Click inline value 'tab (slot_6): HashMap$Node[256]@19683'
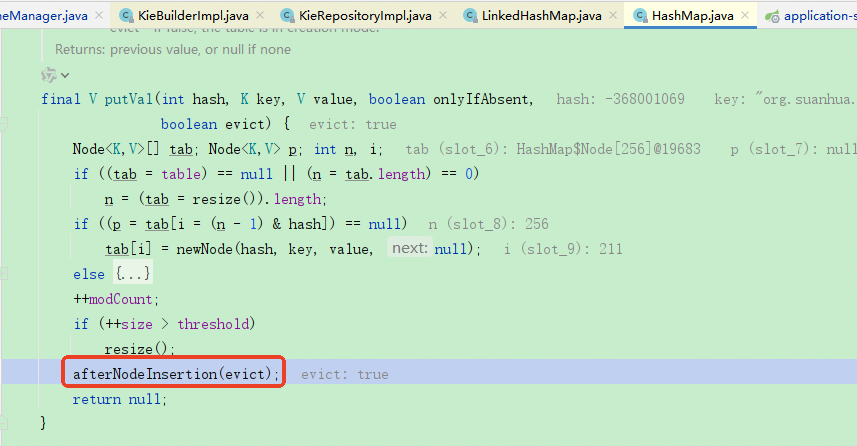The width and height of the screenshot is (857, 446). [x=553, y=149]
